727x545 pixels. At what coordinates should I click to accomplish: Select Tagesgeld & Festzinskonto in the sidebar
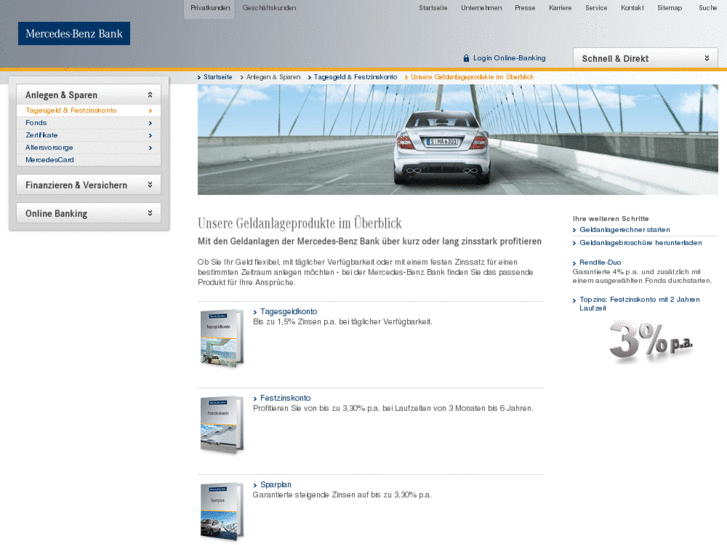pos(71,110)
